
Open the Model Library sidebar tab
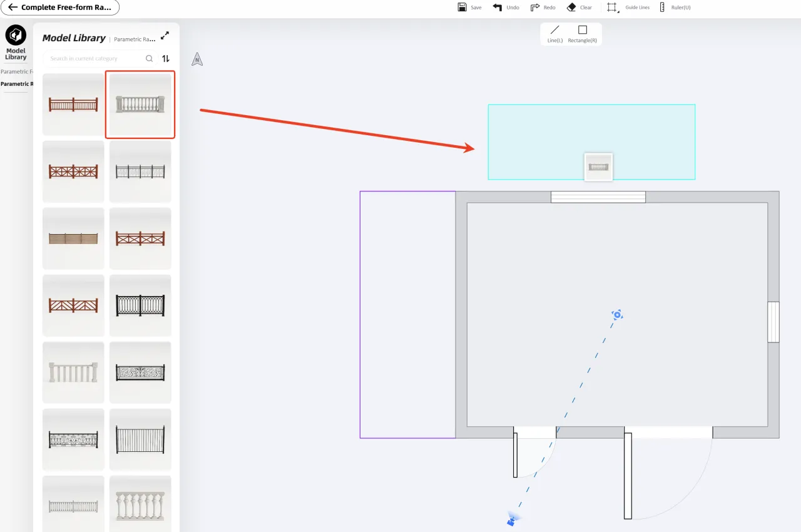pyautogui.click(x=16, y=43)
